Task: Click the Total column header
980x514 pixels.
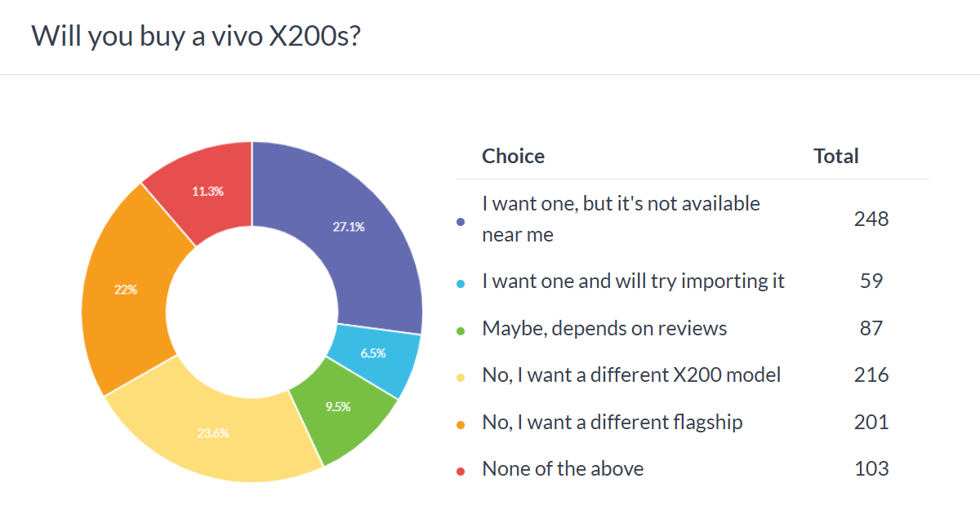Action: pyautogui.click(x=836, y=156)
